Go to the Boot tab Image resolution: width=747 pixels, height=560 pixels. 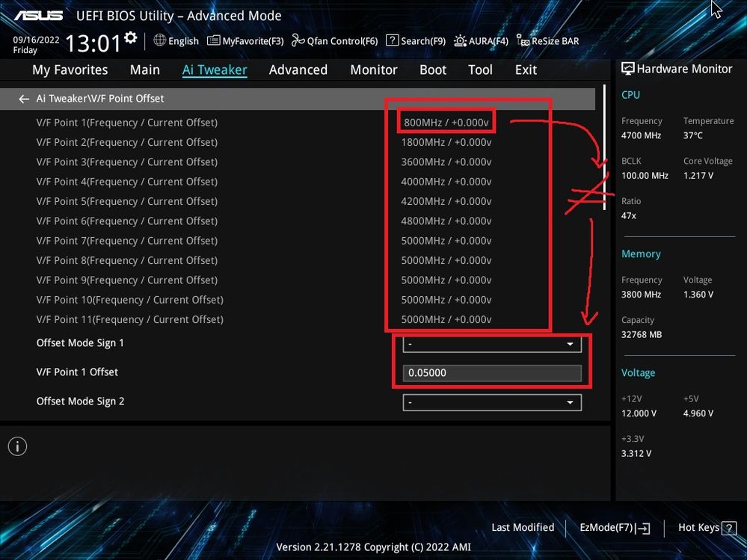pyautogui.click(x=433, y=70)
